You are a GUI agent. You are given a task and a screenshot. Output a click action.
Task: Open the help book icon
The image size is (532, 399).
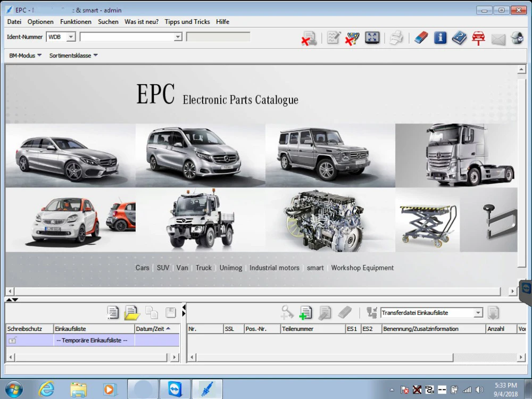pos(459,37)
